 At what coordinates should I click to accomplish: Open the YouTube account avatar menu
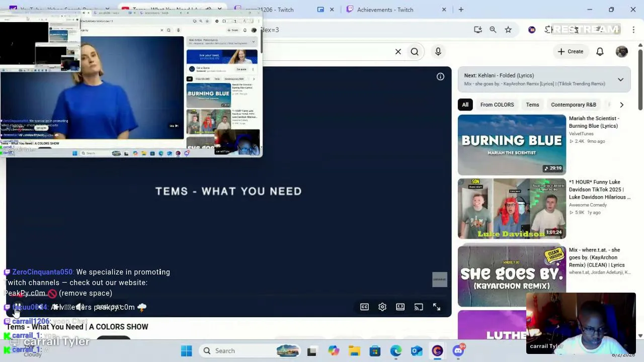pos(622,51)
